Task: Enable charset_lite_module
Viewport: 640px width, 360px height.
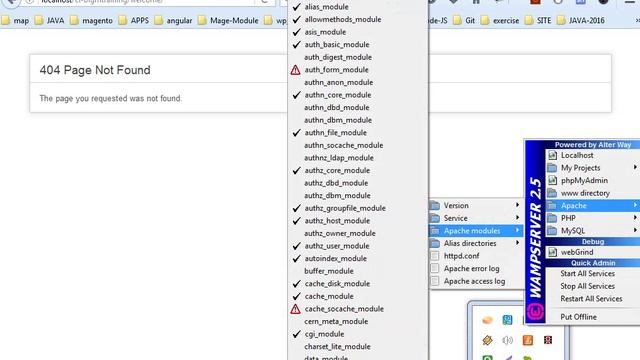Action: [337, 347]
